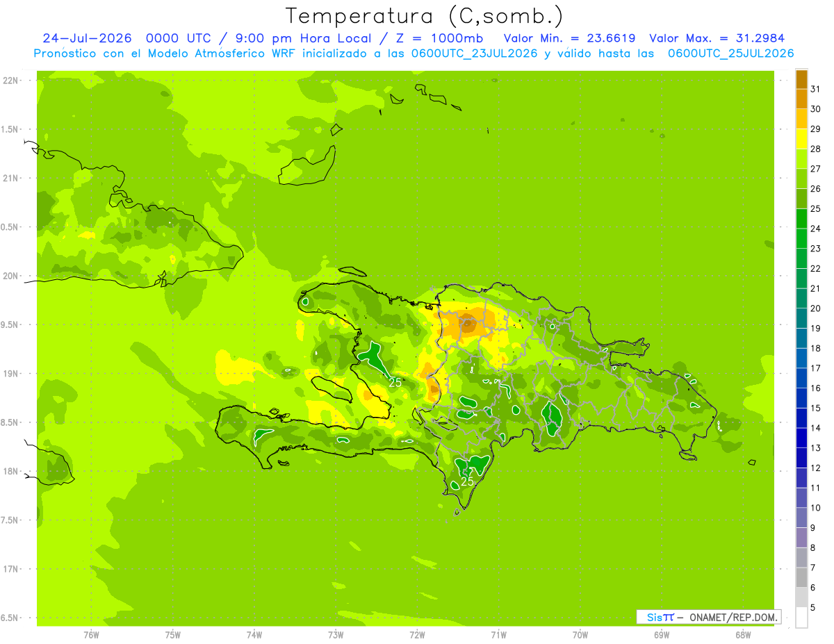The width and height of the screenshot is (834, 644).
Task: Click the legend label '20'
Action: [816, 308]
